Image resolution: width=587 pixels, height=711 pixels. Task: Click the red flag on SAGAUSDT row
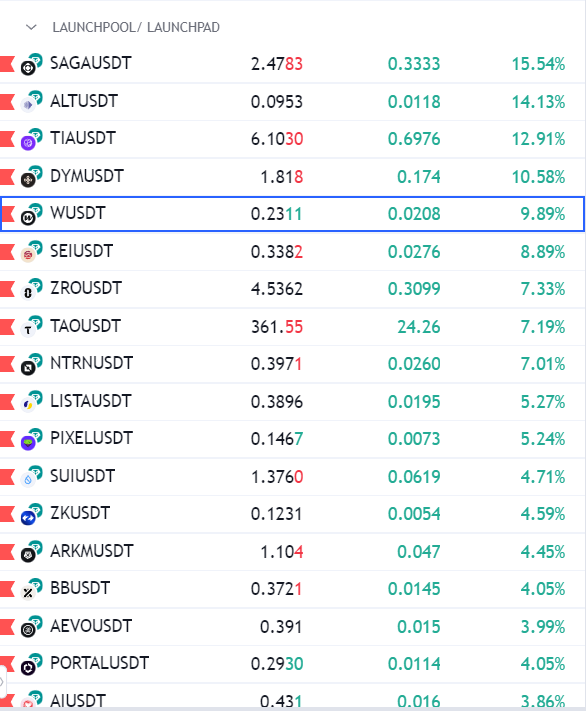tap(7, 64)
